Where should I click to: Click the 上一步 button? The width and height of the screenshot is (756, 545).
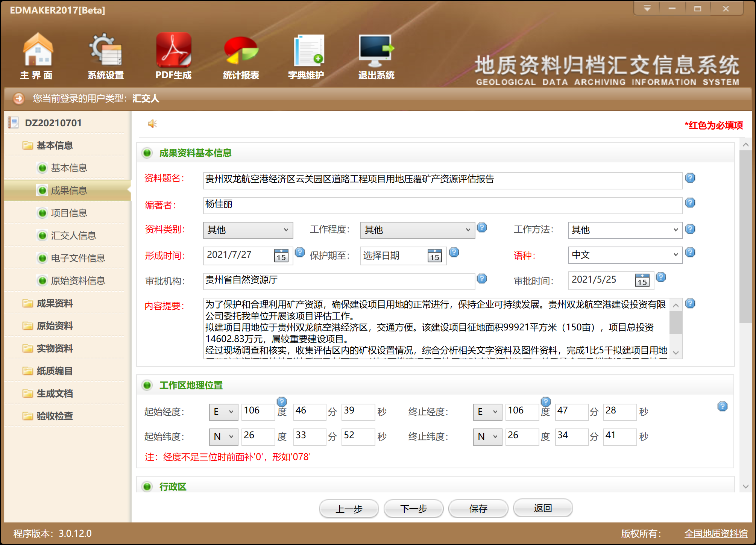pyautogui.click(x=349, y=509)
